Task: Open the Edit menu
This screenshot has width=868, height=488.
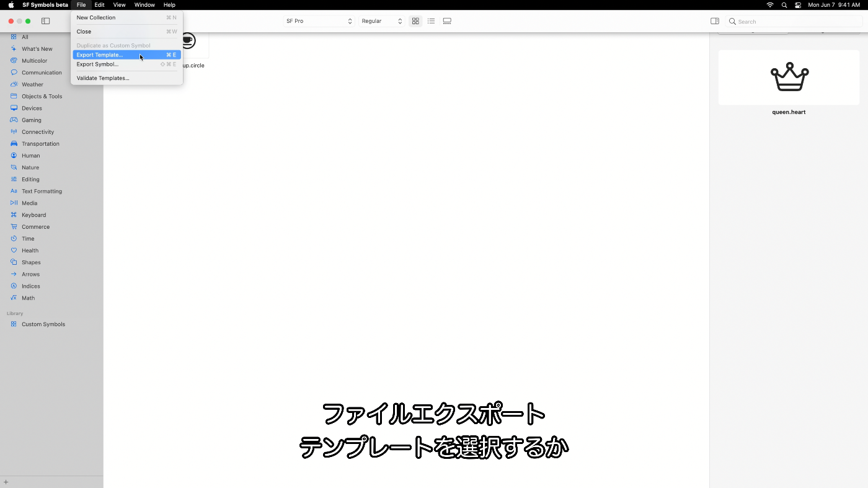Action: 99,5
